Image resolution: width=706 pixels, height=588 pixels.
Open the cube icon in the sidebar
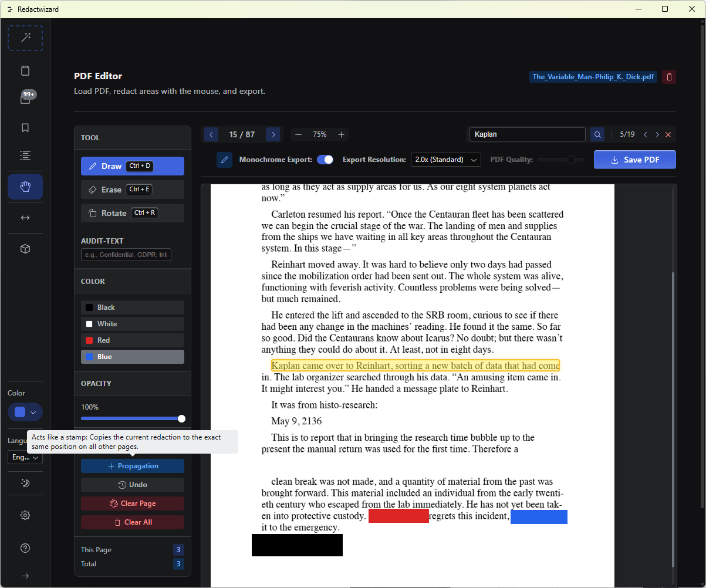(x=25, y=249)
